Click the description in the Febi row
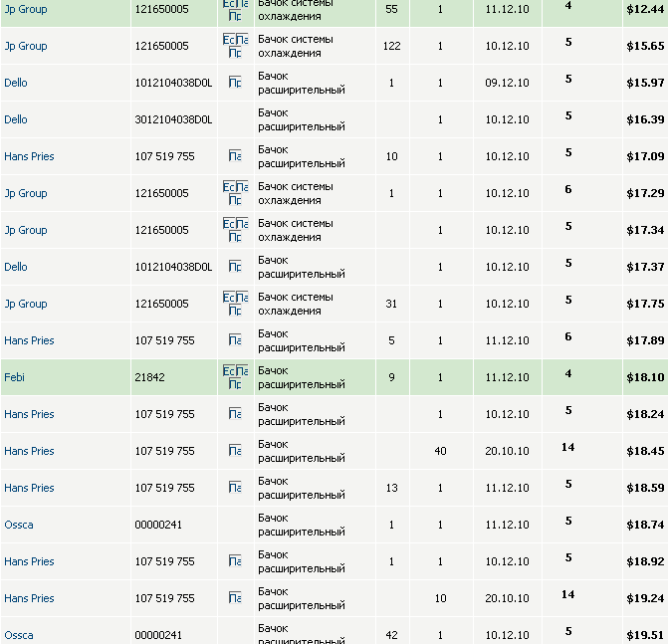This screenshot has width=668, height=644. [x=302, y=377]
